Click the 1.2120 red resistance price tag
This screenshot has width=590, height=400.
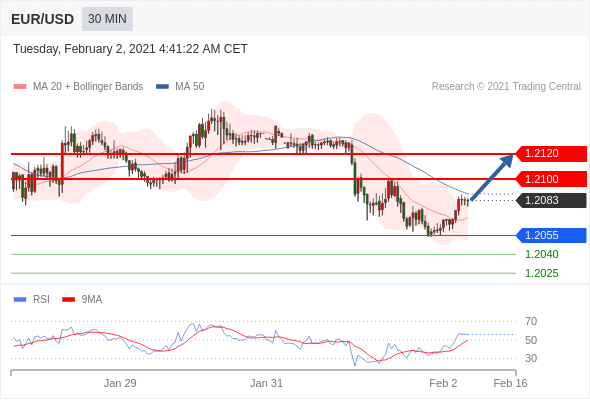click(x=551, y=154)
